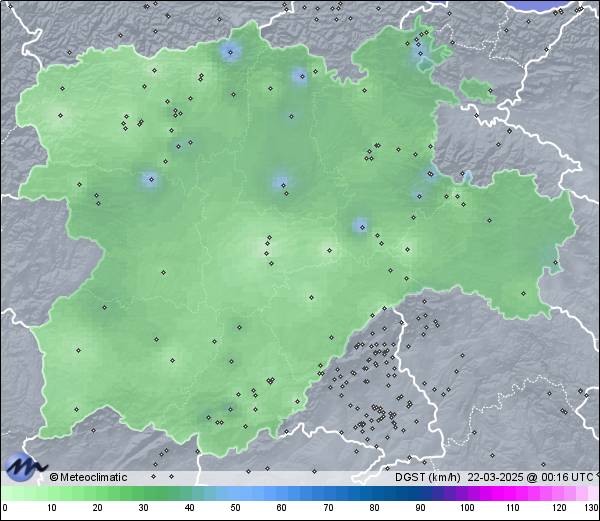Click the 22-03-2025 @ 00:16 UTC timestamp
This screenshot has height=521, width=600.
point(531,477)
